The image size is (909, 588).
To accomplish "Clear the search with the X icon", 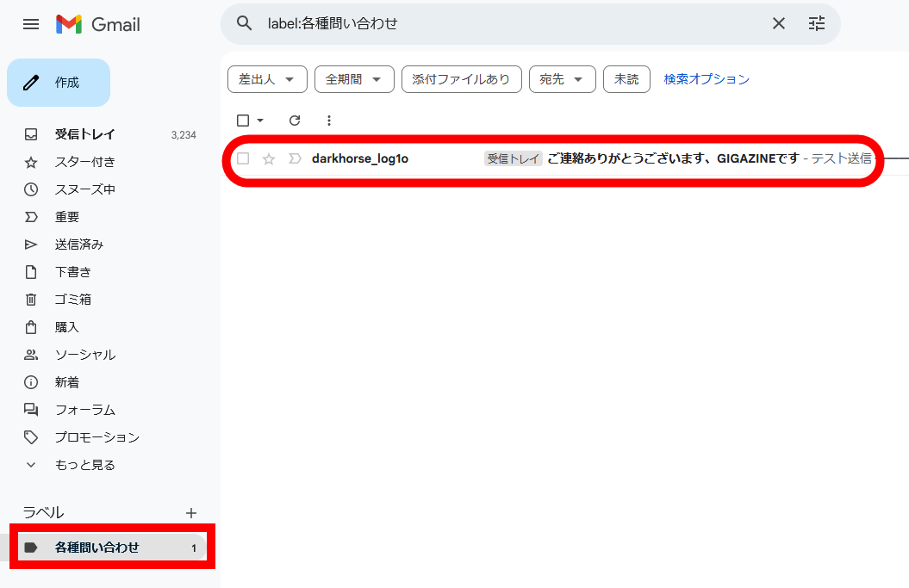I will pos(779,24).
